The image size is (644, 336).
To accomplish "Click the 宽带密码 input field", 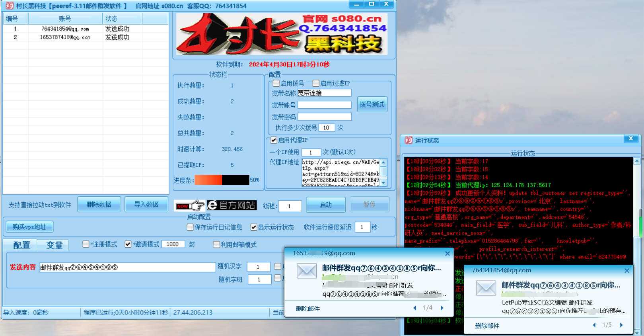I will click(x=325, y=117).
